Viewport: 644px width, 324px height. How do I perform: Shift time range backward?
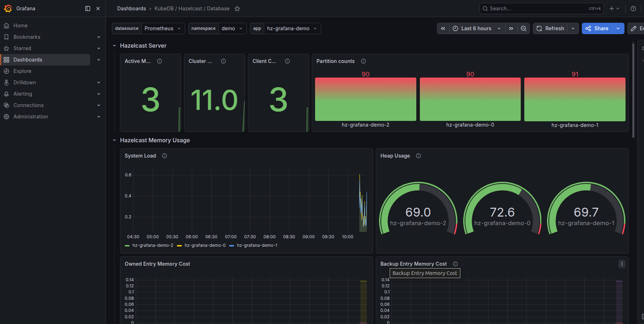click(x=443, y=28)
